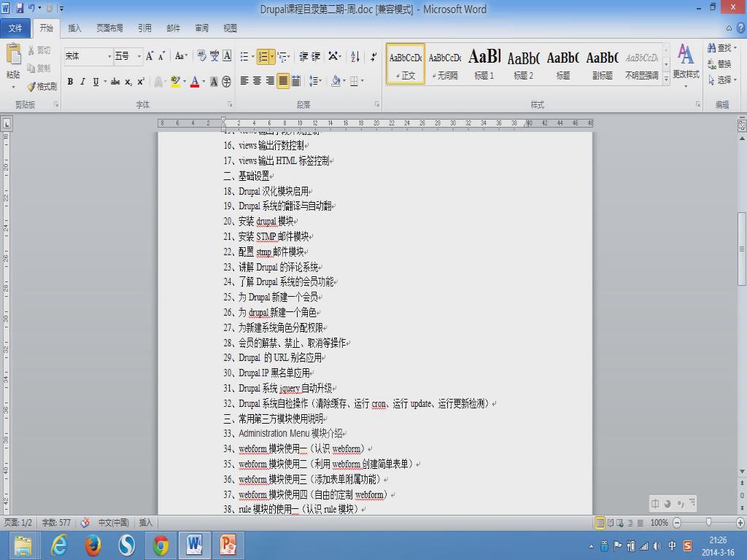The height and width of the screenshot is (560, 747).
Task: Open the Phonetic Guide (wén 文) tool
Action: click(x=214, y=56)
